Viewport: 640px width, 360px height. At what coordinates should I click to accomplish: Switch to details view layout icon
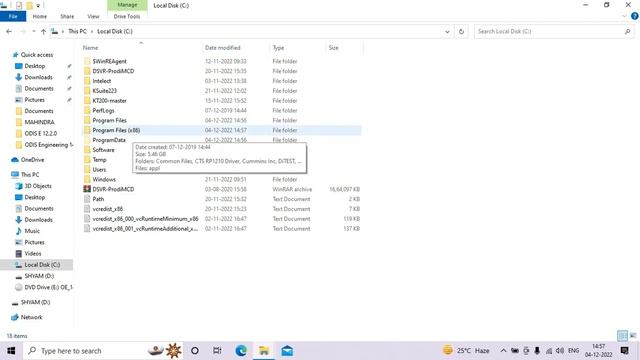click(622, 336)
